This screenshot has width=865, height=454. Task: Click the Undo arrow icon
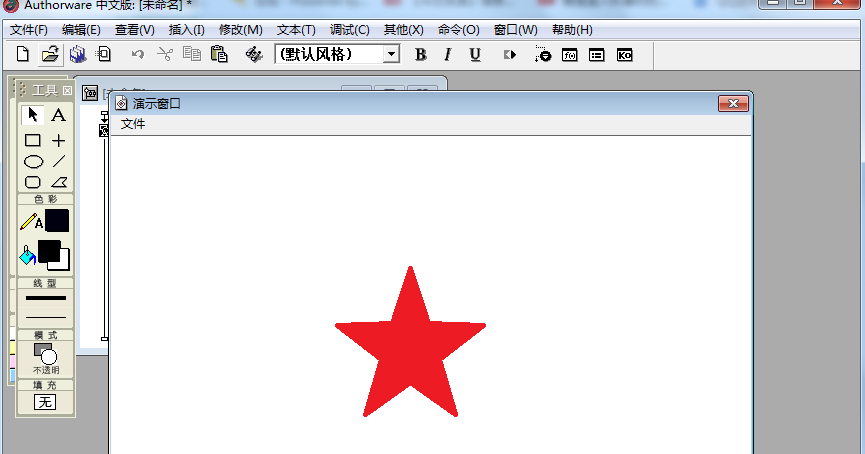click(x=137, y=54)
